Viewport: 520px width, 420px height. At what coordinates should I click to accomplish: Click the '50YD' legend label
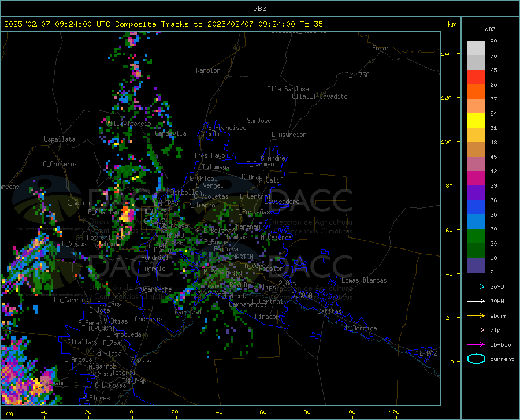coord(497,287)
